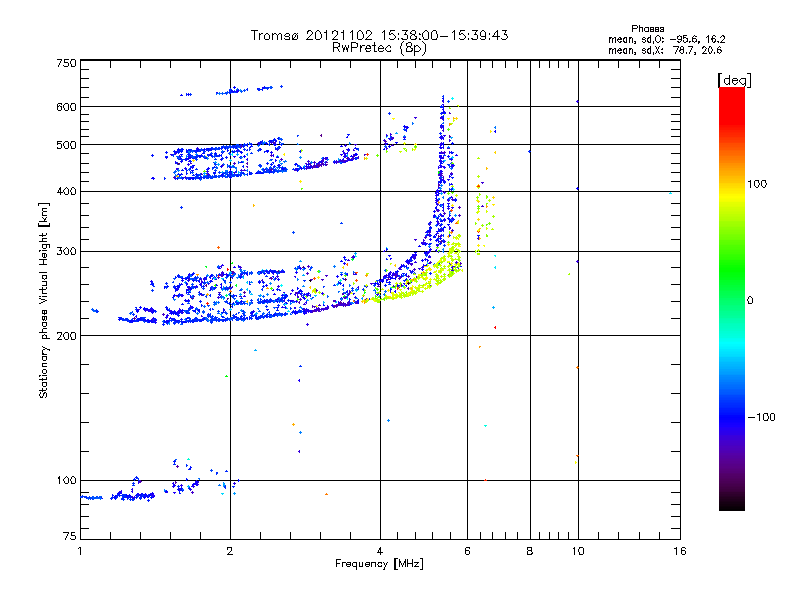This screenshot has width=800, height=600.
Task: Click x-axis tick label '4'
Action: click(x=380, y=551)
